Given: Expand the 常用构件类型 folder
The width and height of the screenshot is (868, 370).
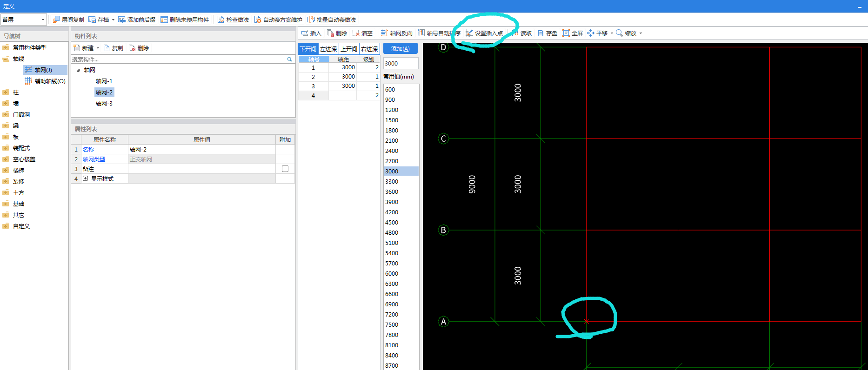Looking at the screenshot, I should click(6, 47).
